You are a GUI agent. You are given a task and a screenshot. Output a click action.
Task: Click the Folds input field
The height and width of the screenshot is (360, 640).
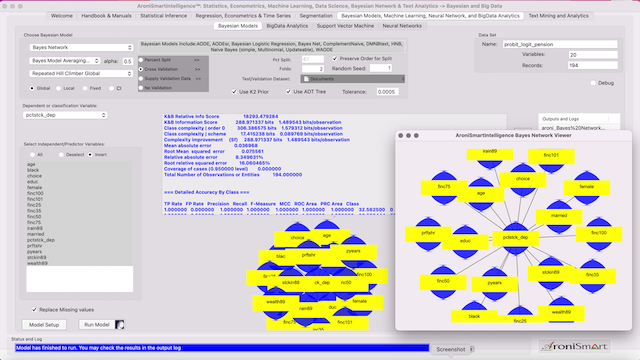[x=313, y=69]
